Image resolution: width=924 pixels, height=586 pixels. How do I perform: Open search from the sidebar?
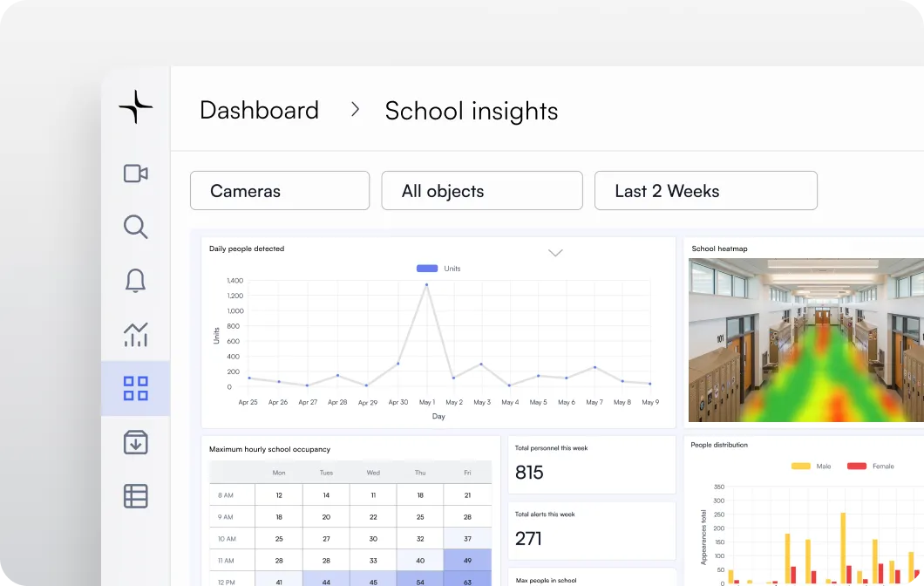click(x=135, y=227)
